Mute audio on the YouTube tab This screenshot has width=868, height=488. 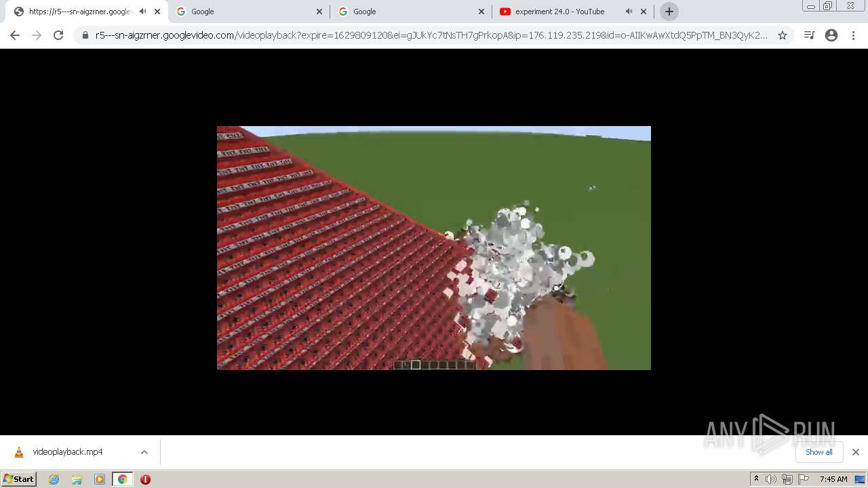pyautogui.click(x=629, y=12)
